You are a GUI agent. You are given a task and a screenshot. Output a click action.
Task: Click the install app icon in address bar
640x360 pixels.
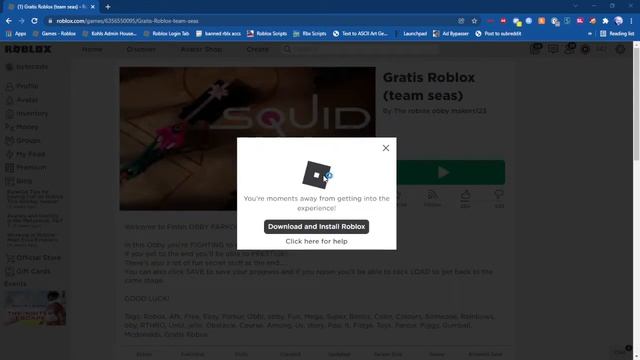tap(461, 21)
